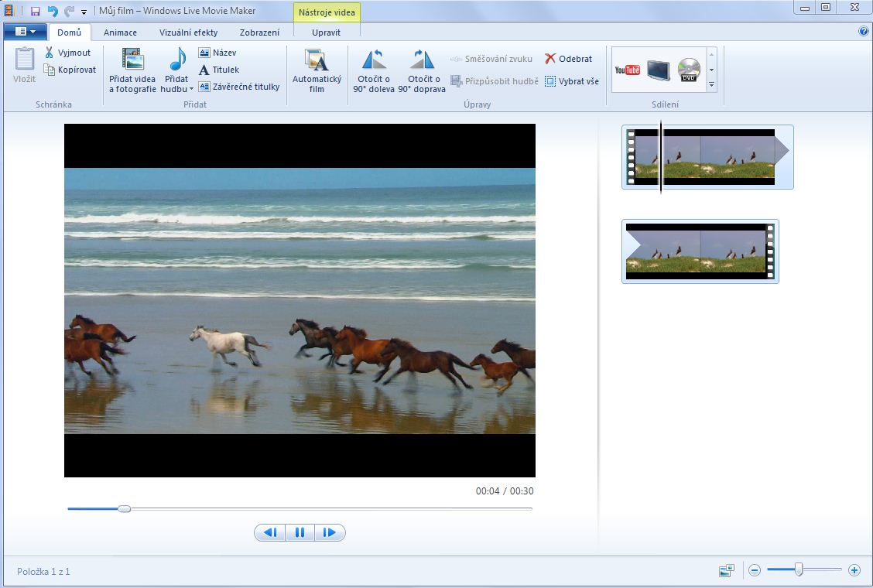Image resolution: width=873 pixels, height=588 pixels.
Task: Switch to the Animace tab
Action: (120, 32)
